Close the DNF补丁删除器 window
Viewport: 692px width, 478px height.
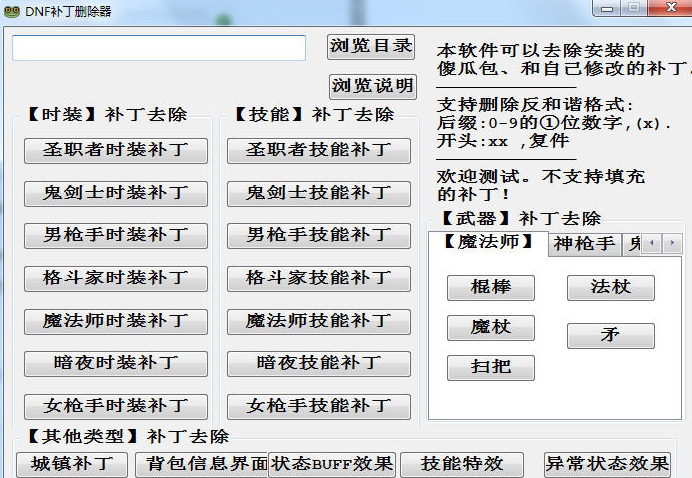tap(670, 8)
